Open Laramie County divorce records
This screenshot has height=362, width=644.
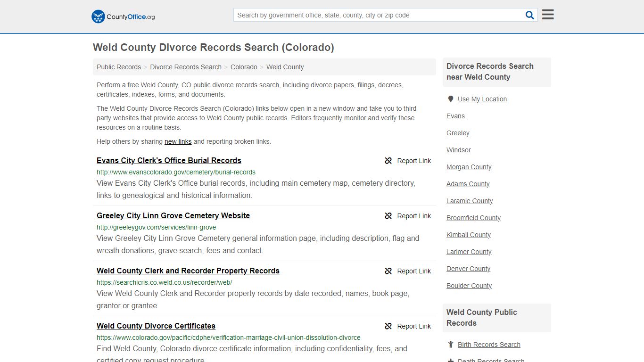[x=470, y=201]
